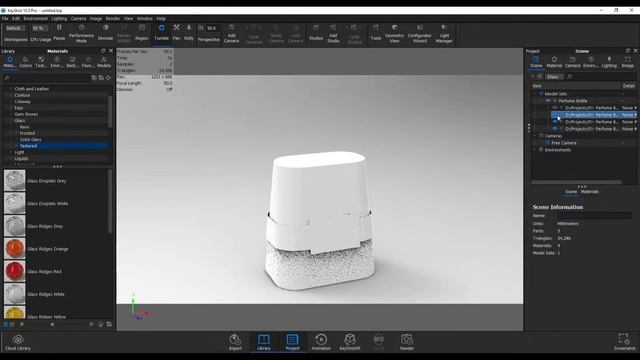
Task: Select the Pan camera tool
Action: point(176,32)
